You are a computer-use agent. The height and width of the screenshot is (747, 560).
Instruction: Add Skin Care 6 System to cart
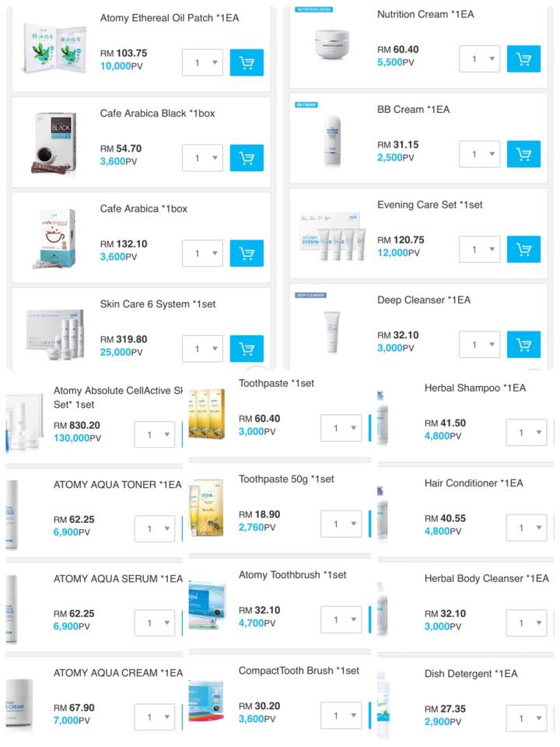click(x=247, y=349)
